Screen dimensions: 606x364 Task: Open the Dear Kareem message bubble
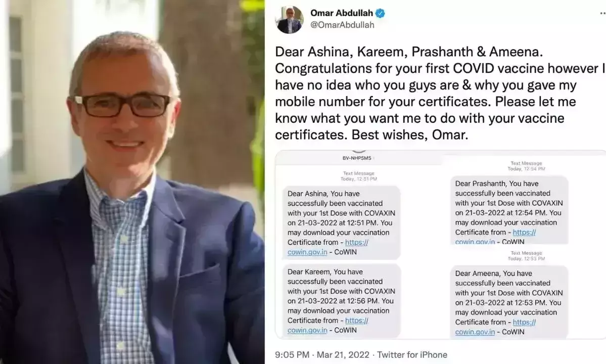click(341, 301)
